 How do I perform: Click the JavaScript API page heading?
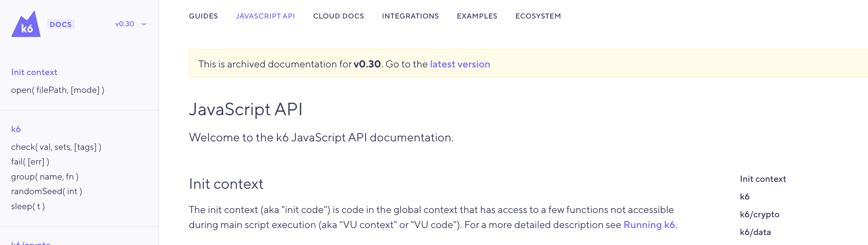click(245, 109)
